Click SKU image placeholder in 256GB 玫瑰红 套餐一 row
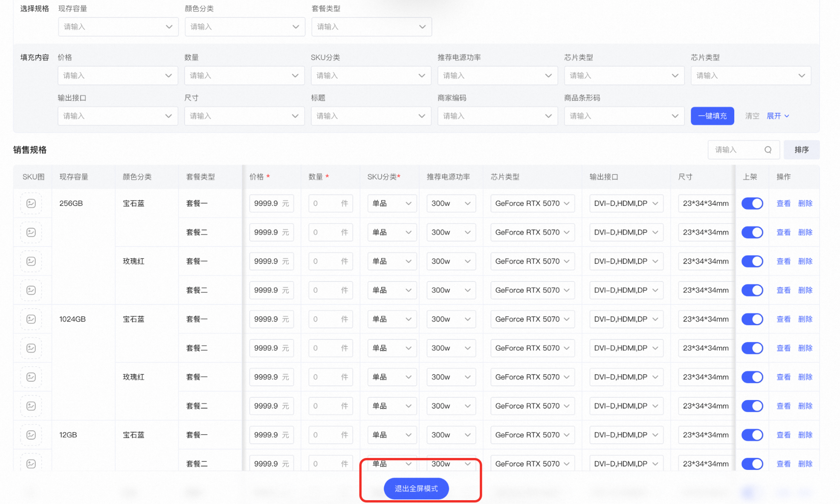Screen dimensions: 840x504 [x=31, y=261]
